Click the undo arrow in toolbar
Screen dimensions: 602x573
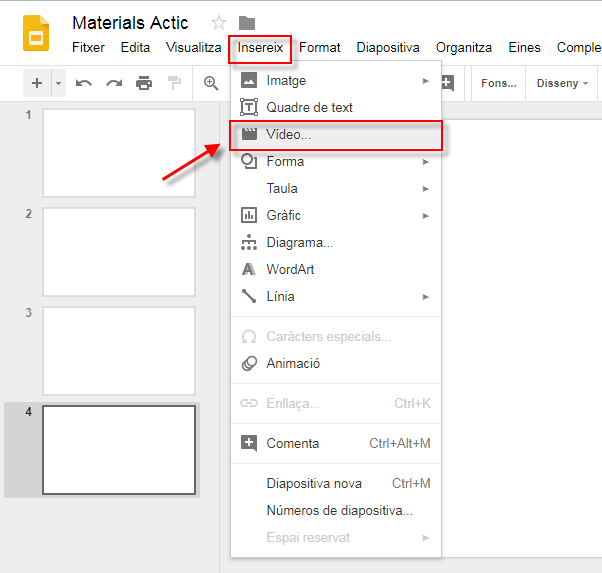pyautogui.click(x=84, y=83)
